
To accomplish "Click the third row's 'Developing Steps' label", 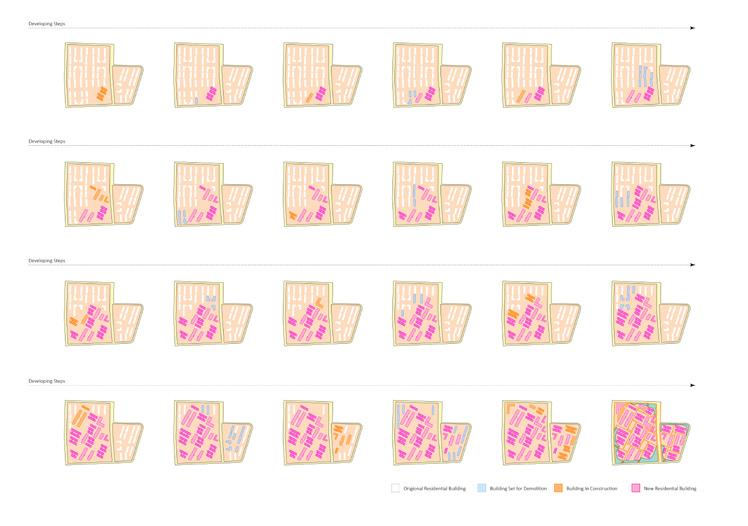I will pyautogui.click(x=47, y=260).
